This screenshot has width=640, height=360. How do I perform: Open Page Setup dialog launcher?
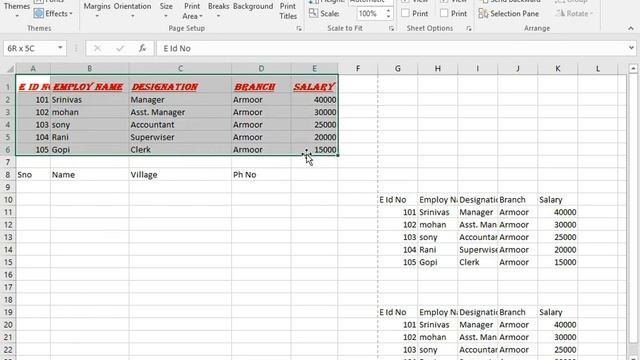pyautogui.click(x=299, y=29)
